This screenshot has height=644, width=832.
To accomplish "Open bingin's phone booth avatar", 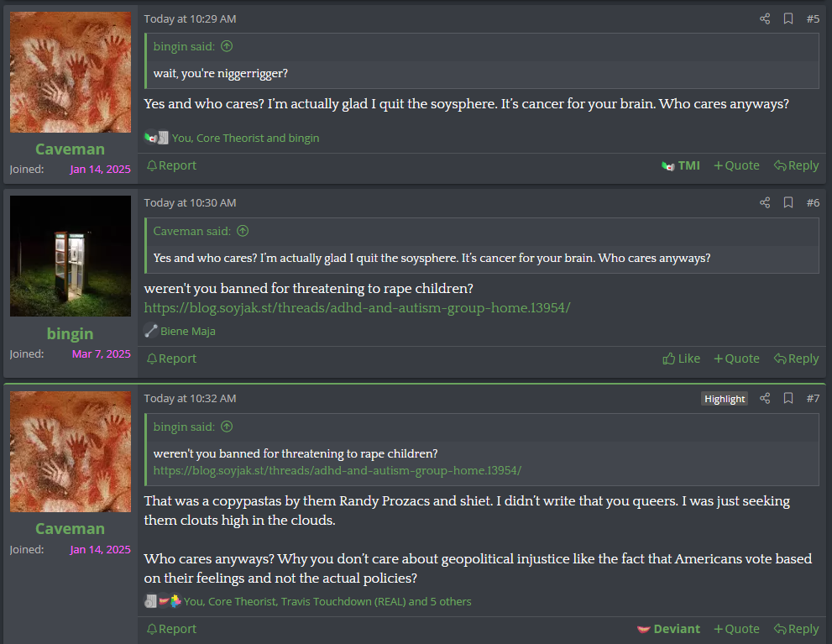I will [71, 256].
